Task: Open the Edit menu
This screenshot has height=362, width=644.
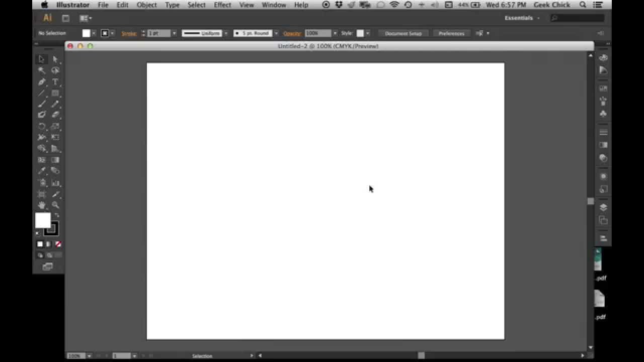Action: [122, 5]
